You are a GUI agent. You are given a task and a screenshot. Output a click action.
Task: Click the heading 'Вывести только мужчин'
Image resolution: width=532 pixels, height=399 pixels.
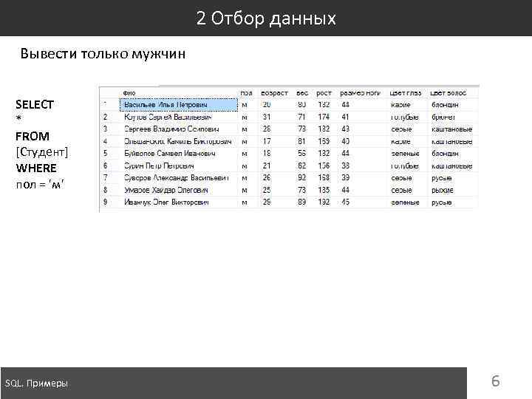(x=103, y=54)
